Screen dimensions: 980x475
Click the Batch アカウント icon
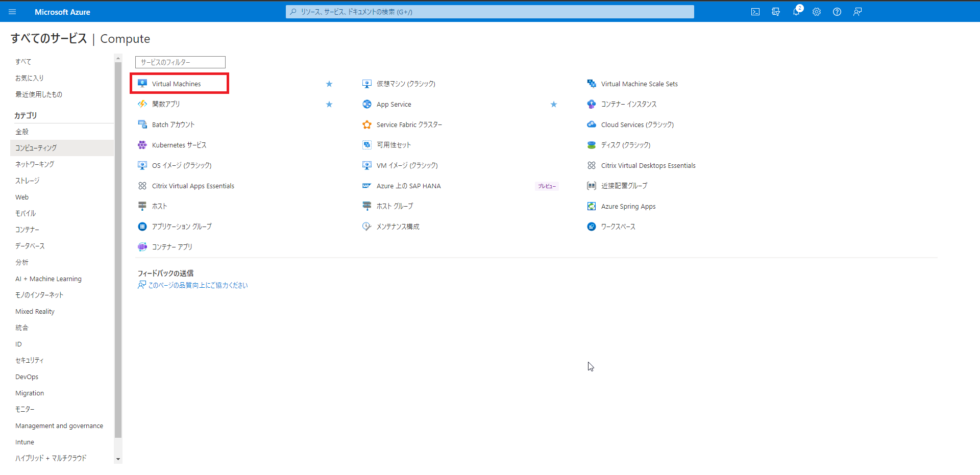point(142,124)
